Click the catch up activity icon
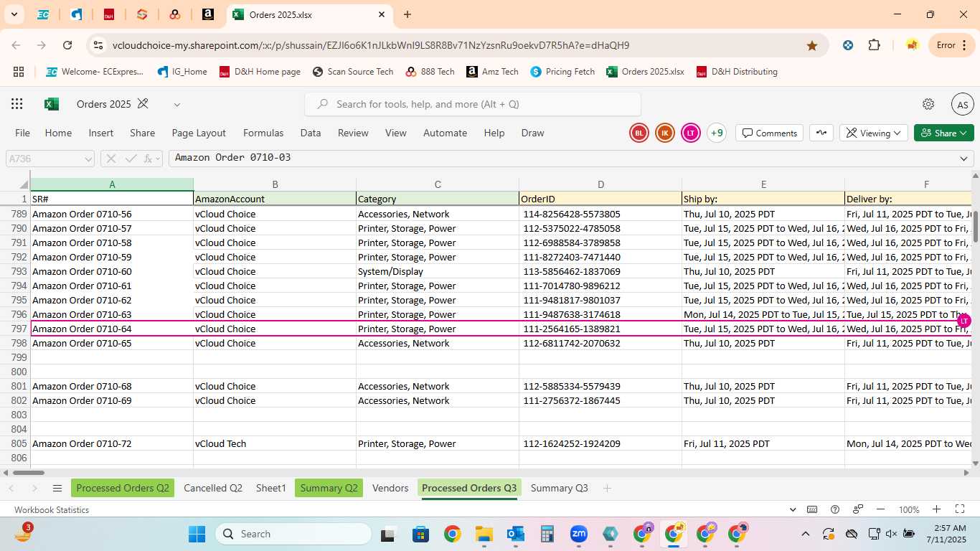This screenshot has width=980, height=551. point(821,133)
